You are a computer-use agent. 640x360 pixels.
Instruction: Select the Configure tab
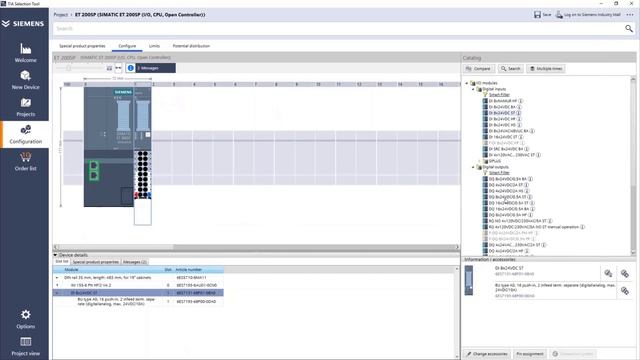[x=127, y=46]
